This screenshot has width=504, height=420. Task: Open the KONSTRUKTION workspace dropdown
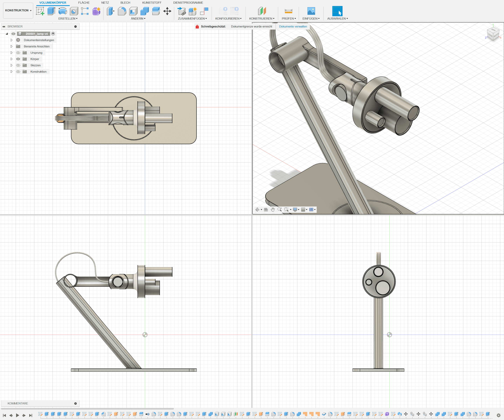18,10
